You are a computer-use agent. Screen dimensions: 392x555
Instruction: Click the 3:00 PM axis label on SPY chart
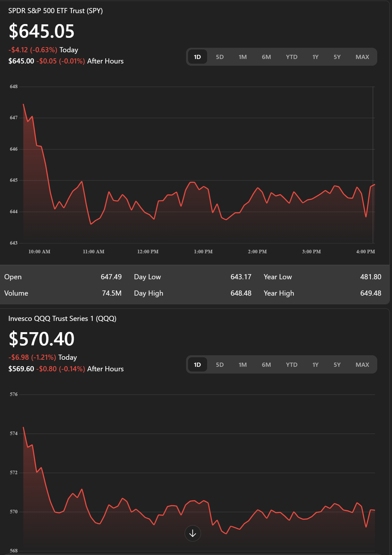(x=311, y=252)
